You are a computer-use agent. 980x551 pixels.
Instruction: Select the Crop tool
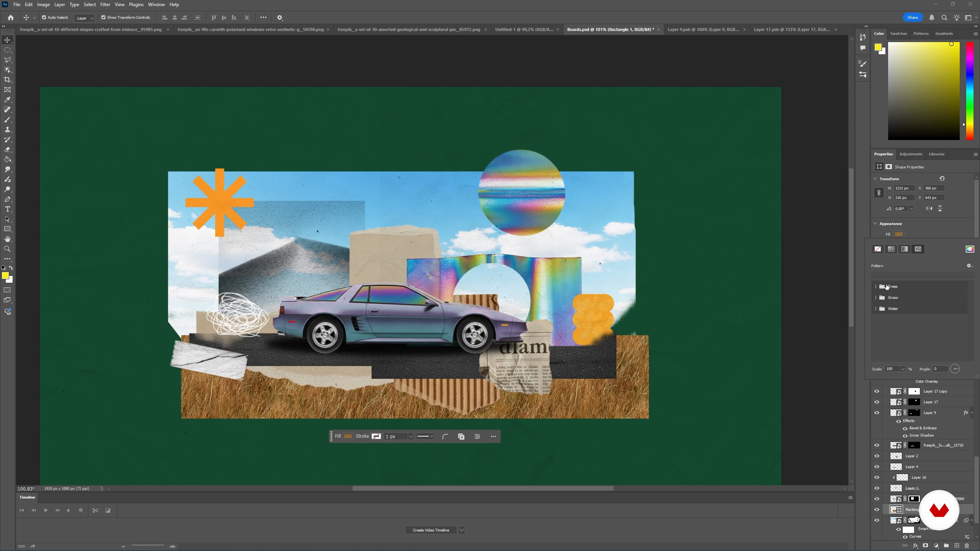(7, 80)
